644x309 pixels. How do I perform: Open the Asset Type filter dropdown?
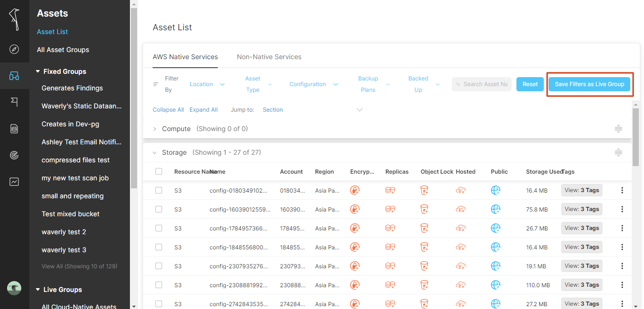point(258,84)
